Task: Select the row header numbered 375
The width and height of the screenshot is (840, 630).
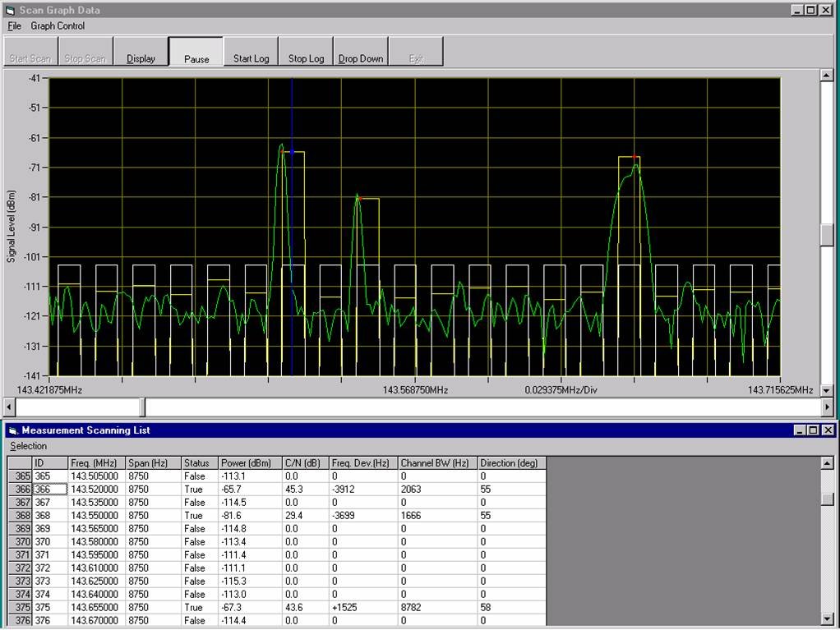Action: (x=21, y=608)
